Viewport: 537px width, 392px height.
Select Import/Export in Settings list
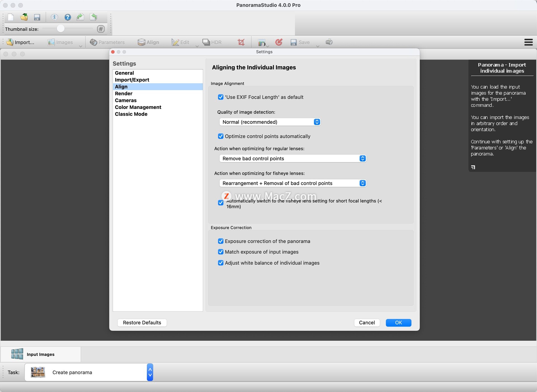tap(158, 80)
